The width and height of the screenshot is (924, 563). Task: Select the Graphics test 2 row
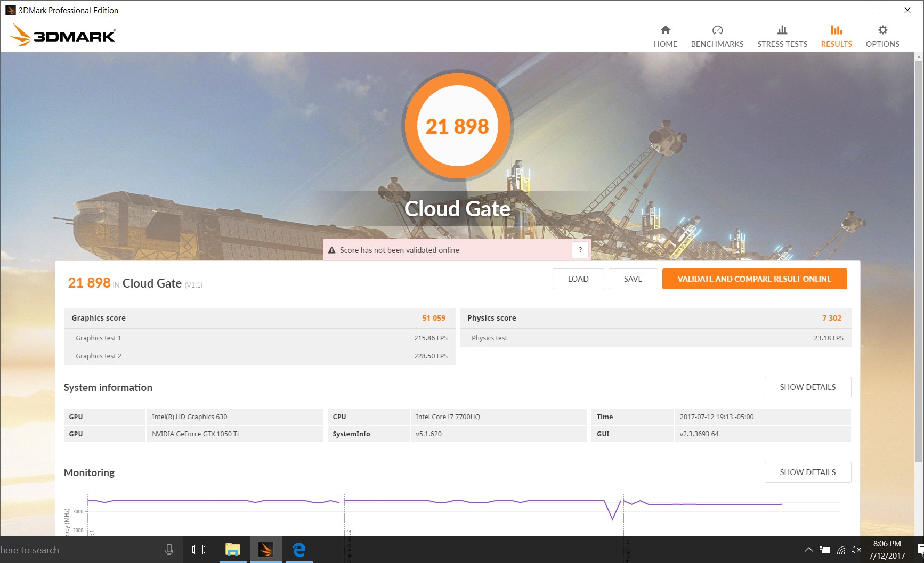pyautogui.click(x=260, y=356)
